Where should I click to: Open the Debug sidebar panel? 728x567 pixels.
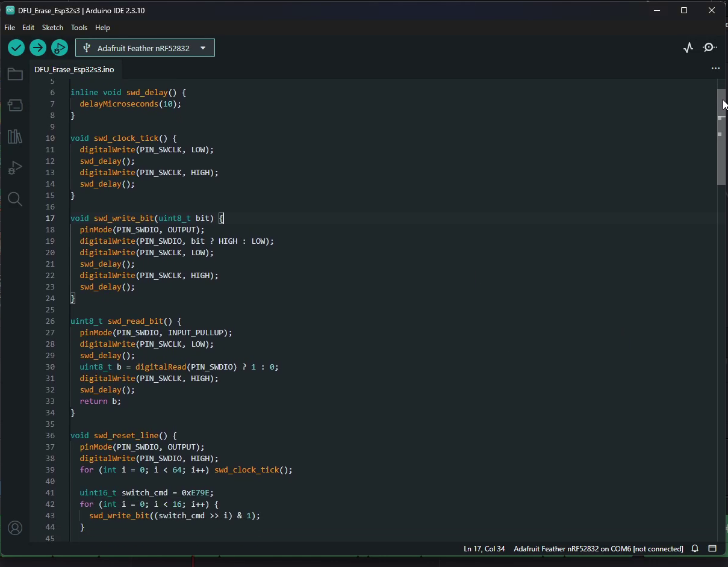[15, 168]
